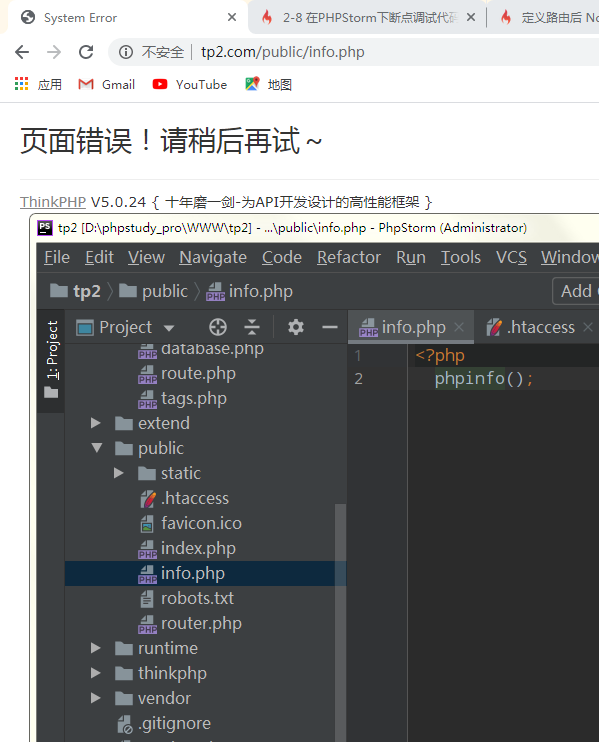Open the Navigate menu in PhpStorm

point(213,257)
